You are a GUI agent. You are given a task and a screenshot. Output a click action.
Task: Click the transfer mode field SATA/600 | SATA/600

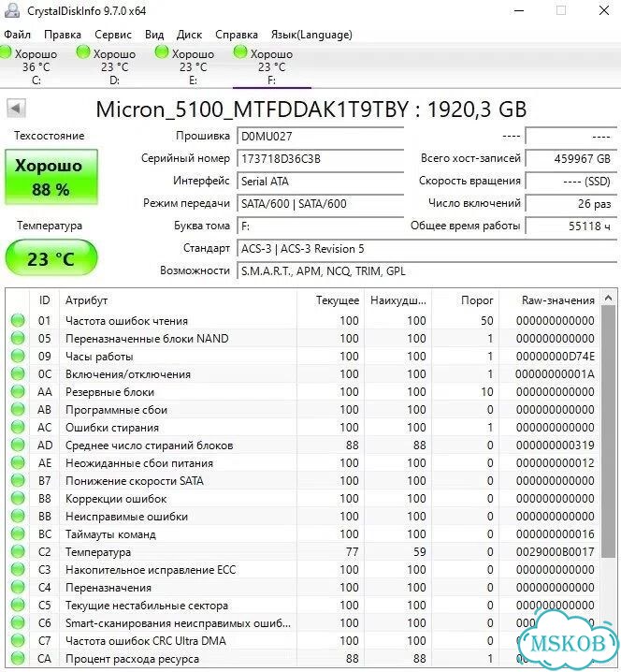pyautogui.click(x=321, y=204)
